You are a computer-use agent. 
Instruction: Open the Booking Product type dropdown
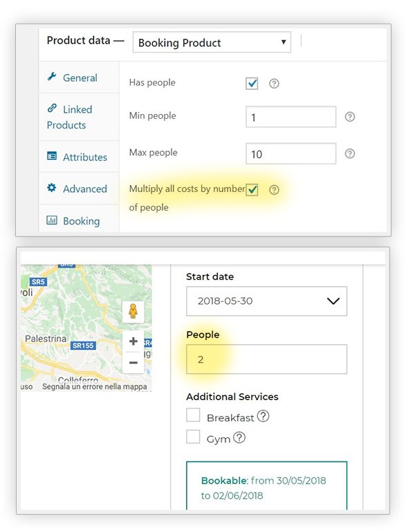(x=212, y=42)
